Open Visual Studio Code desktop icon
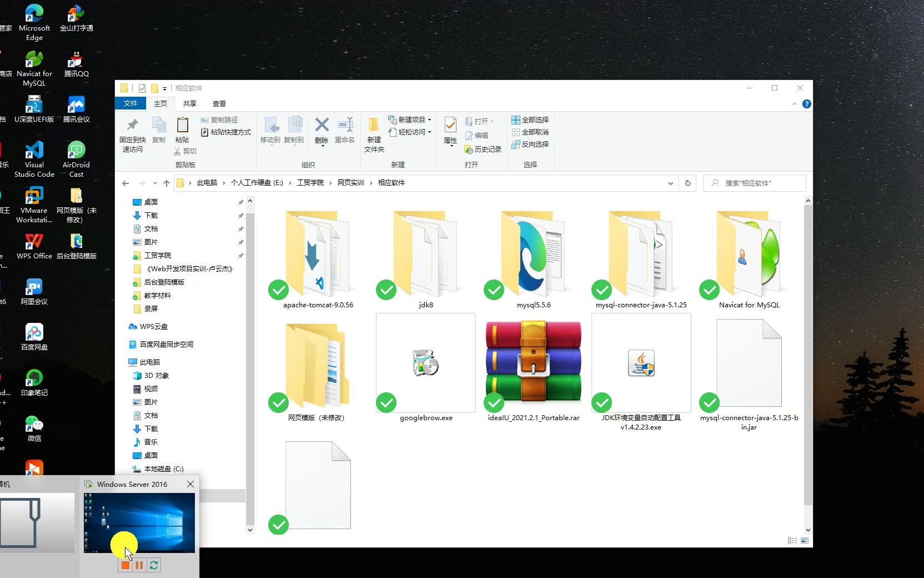 click(x=34, y=159)
